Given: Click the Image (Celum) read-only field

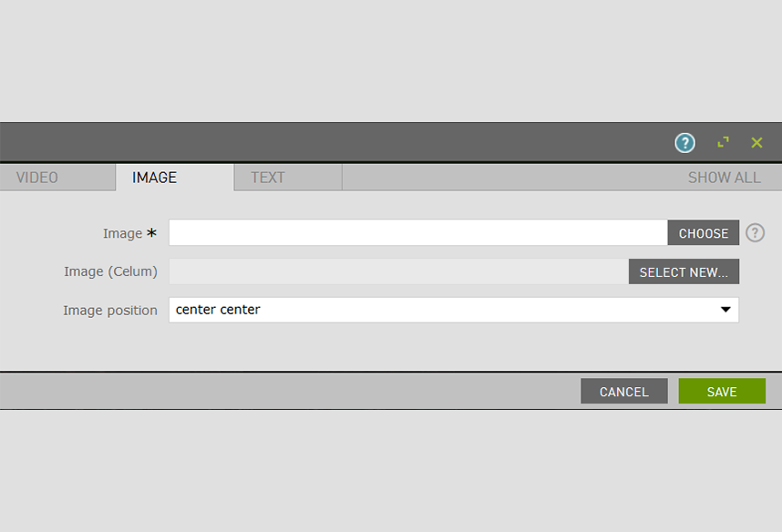Looking at the screenshot, I should (398, 271).
